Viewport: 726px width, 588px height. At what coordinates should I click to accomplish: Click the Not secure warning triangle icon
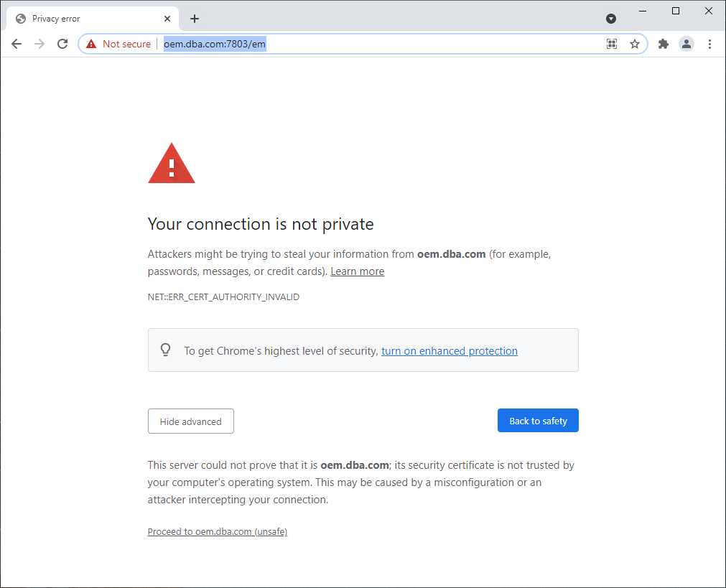[x=91, y=44]
